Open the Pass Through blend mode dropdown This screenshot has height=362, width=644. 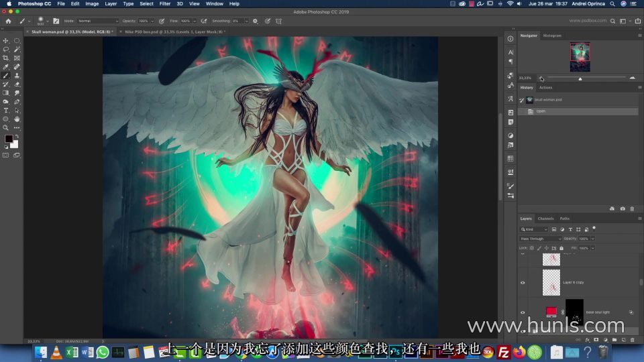540,239
